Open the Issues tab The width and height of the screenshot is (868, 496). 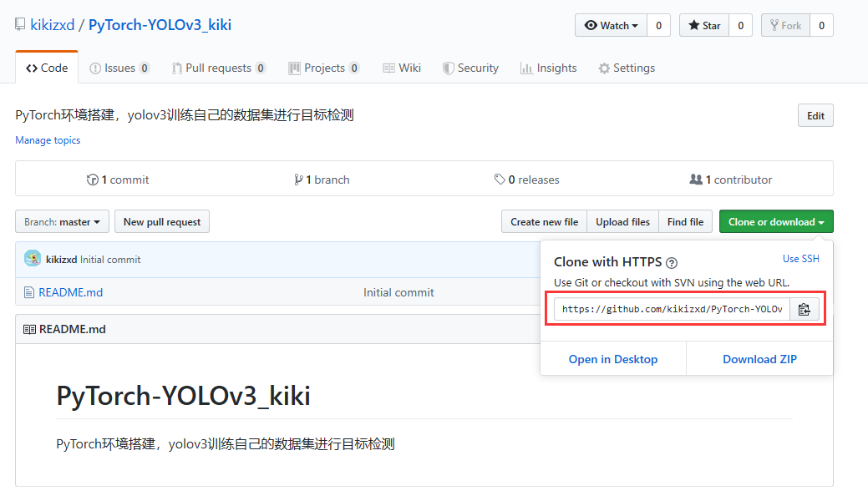click(119, 68)
